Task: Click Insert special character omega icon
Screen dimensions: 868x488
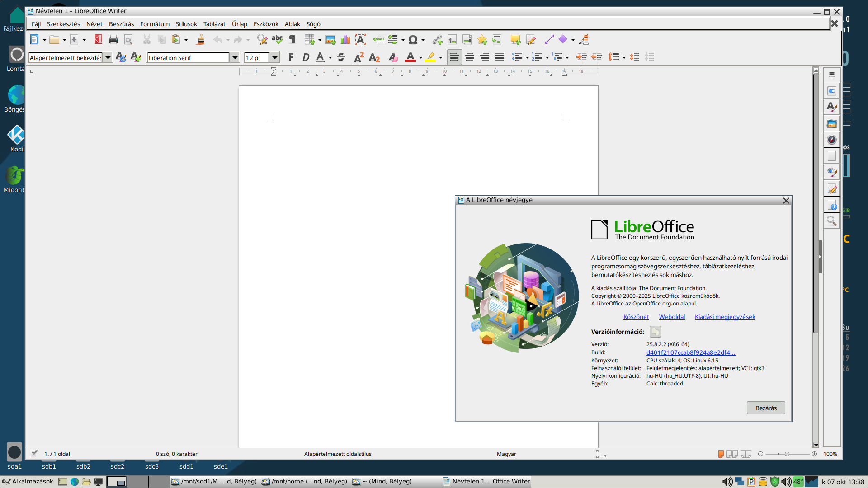Action: click(412, 40)
